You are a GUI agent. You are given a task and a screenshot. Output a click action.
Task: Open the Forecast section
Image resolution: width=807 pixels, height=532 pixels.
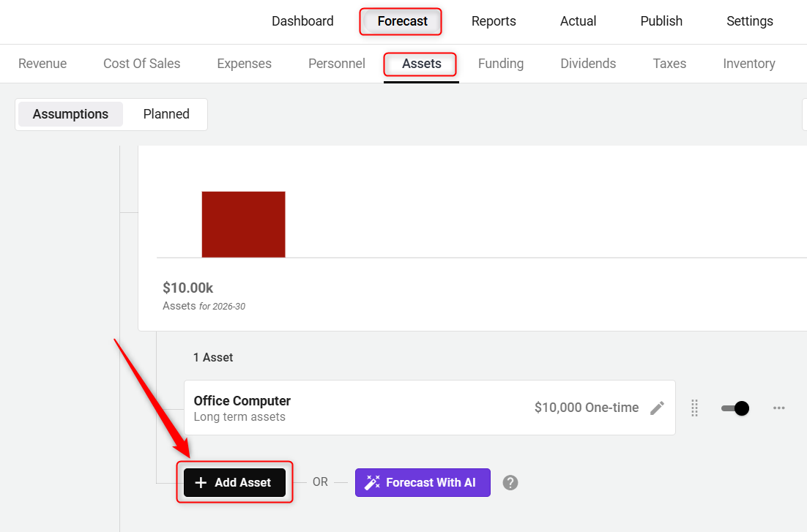point(402,21)
